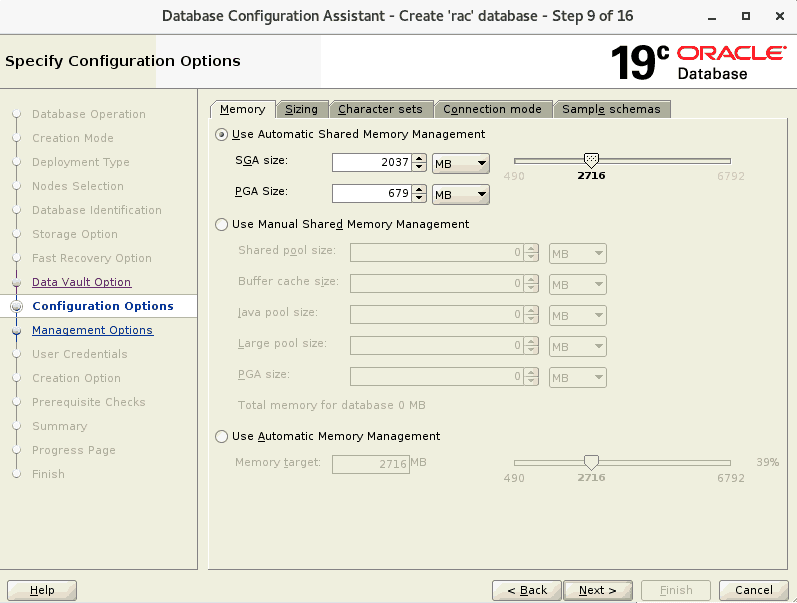This screenshot has height=603, width=797.
Task: Increase PGA Size with up arrow
Action: 419,189
